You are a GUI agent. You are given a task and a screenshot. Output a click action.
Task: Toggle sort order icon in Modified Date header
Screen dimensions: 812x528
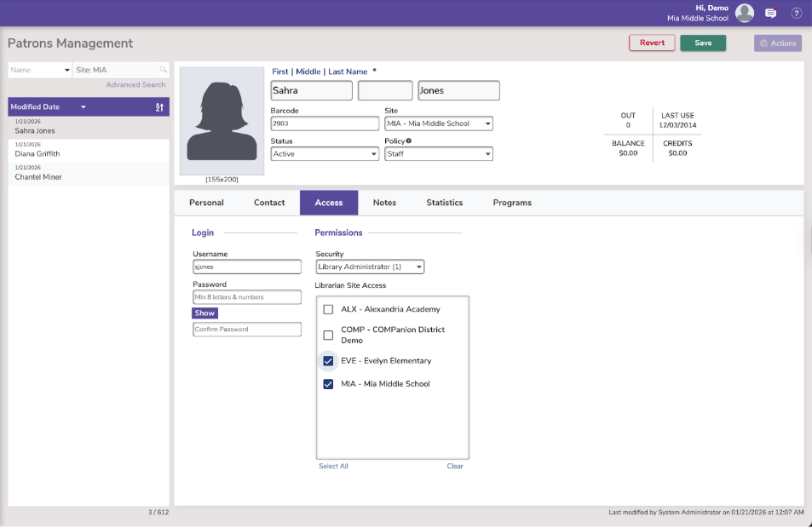[159, 107]
